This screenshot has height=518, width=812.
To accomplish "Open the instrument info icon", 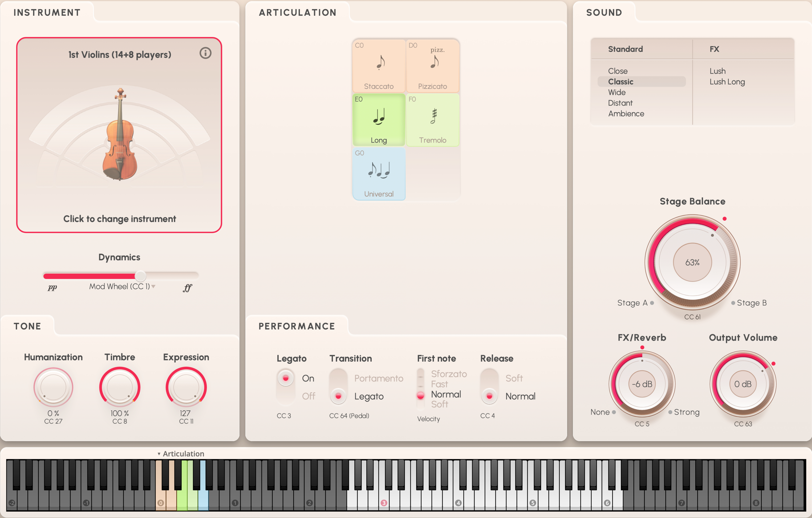I will (x=205, y=53).
